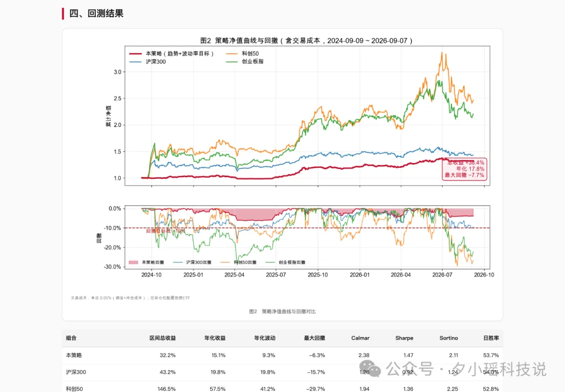Click the 回撤目标线 -10% label
Viewport: 565px width, 392px height.
click(165, 230)
